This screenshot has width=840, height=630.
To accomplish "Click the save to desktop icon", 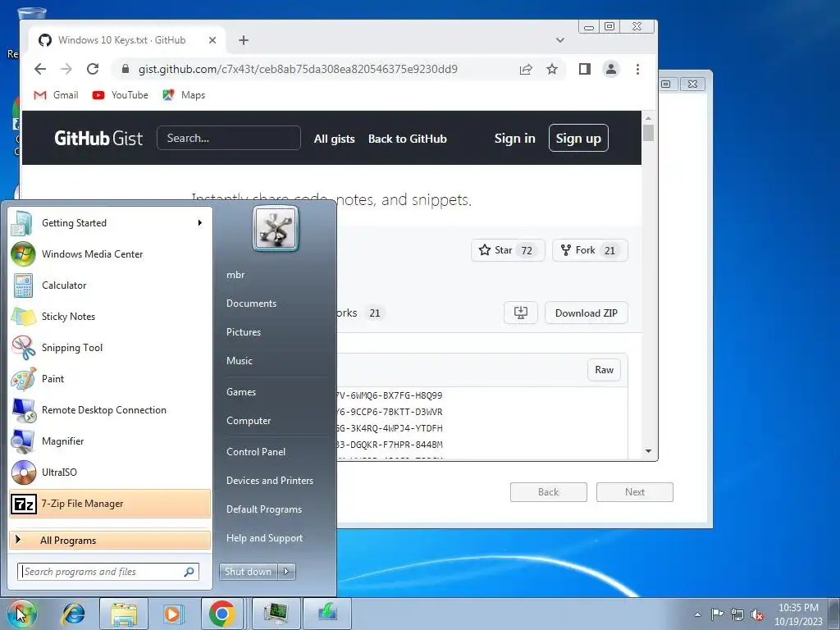I will point(521,313).
